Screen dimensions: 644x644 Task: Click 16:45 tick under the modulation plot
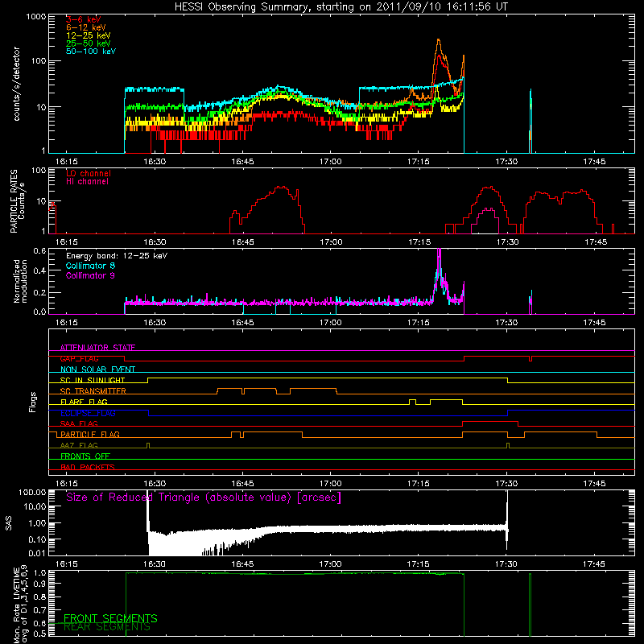pyautogui.click(x=243, y=323)
